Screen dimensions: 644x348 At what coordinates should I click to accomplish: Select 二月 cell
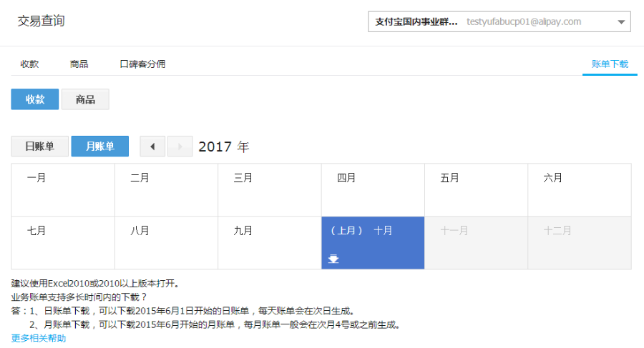click(x=166, y=190)
